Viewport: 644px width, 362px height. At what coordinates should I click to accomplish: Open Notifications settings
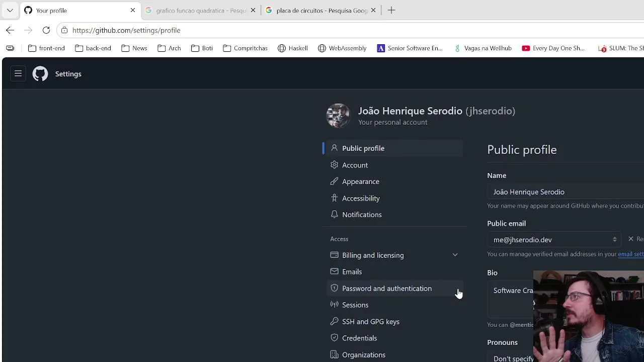(x=394, y=215)
